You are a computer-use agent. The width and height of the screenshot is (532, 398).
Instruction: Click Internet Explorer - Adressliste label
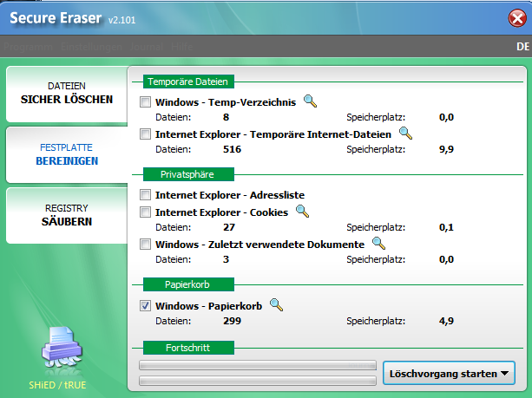[x=230, y=195]
